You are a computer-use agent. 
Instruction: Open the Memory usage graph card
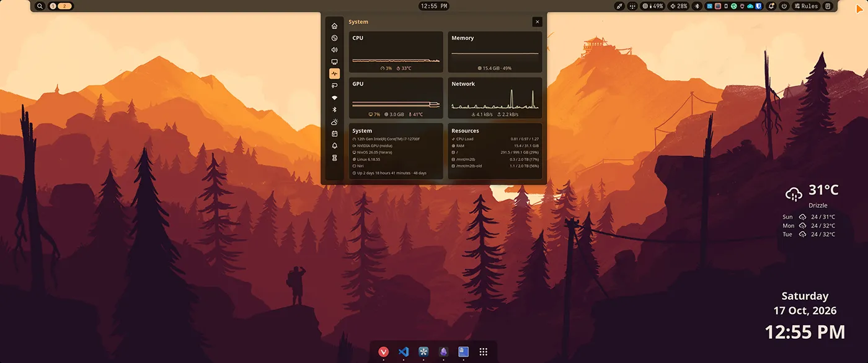click(x=495, y=52)
